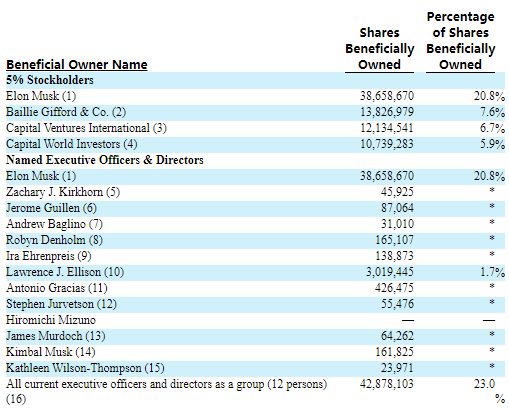Select Andrew Baglino (7) name

point(54,224)
